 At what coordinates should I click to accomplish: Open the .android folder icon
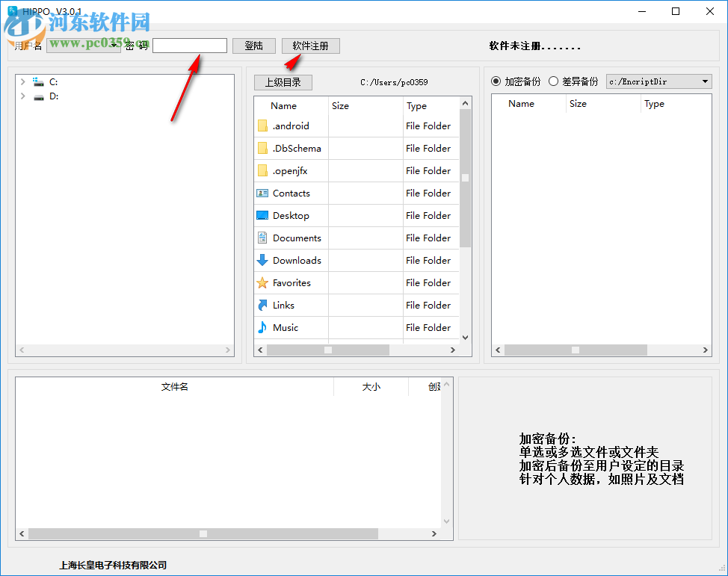[263, 126]
